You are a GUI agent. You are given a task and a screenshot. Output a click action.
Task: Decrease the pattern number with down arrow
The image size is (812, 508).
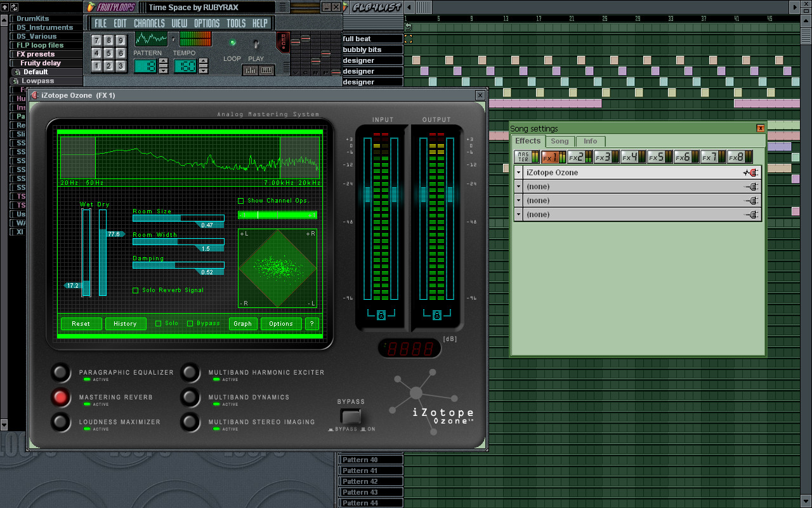click(163, 70)
